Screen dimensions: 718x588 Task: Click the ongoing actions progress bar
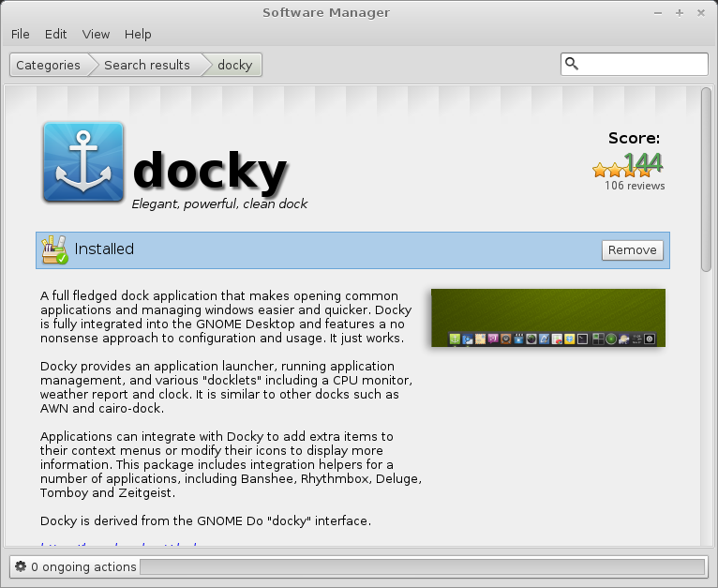coord(422,566)
